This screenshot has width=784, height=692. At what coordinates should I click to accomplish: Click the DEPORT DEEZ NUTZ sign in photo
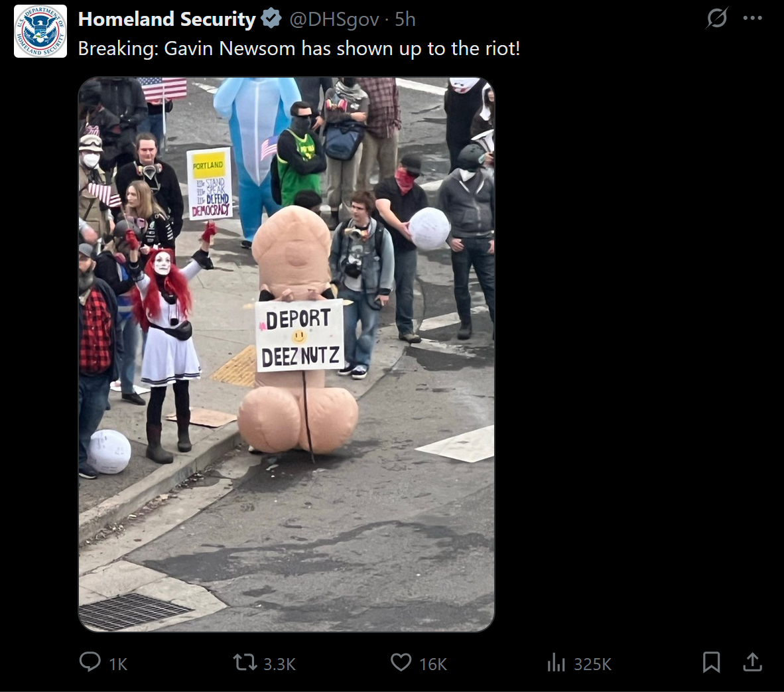pos(300,336)
